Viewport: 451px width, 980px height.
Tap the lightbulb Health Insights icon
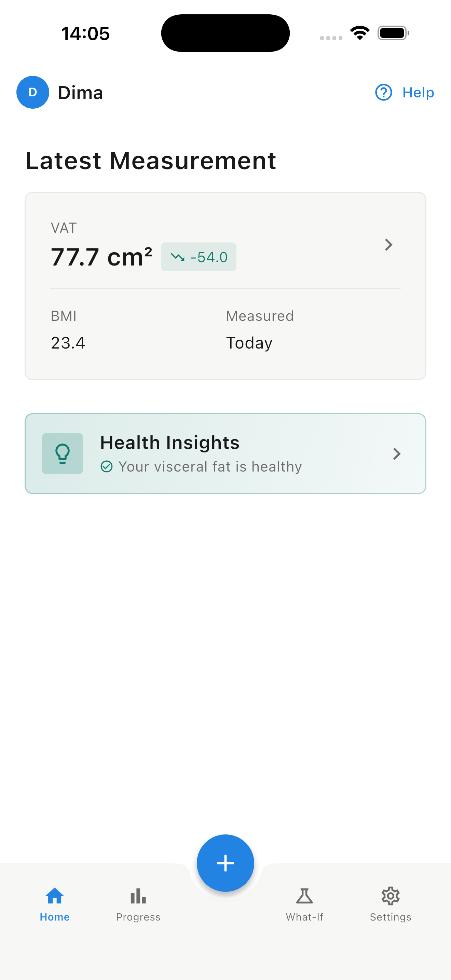(x=63, y=453)
